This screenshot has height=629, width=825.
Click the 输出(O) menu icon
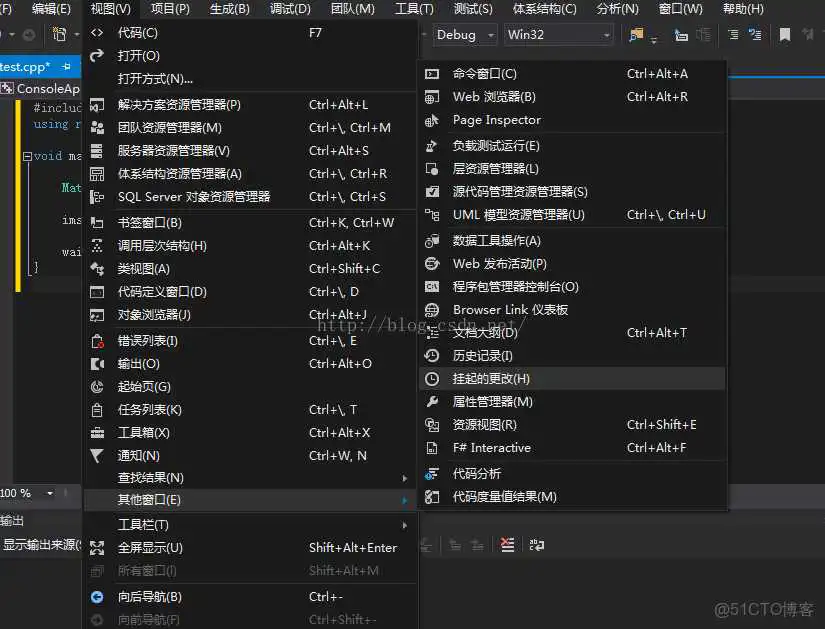click(97, 364)
